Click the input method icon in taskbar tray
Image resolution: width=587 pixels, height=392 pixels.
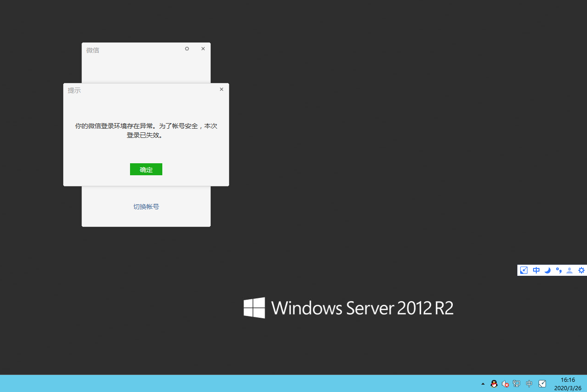click(x=542, y=384)
